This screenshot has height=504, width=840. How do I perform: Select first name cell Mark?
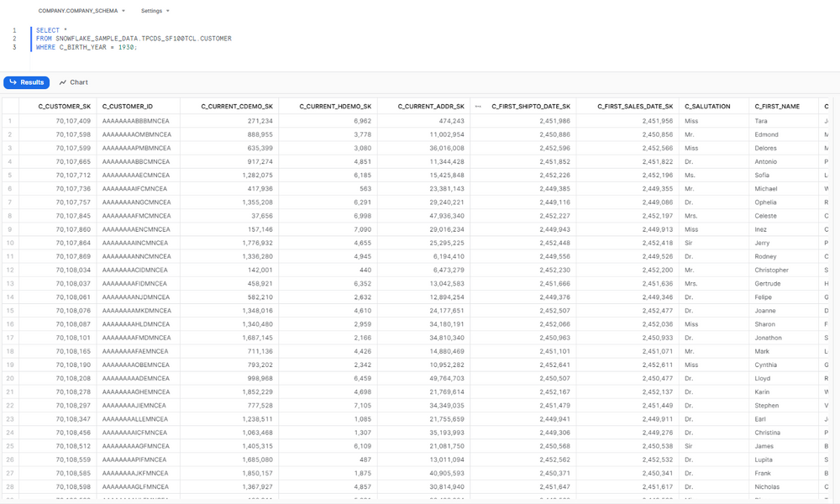(762, 351)
